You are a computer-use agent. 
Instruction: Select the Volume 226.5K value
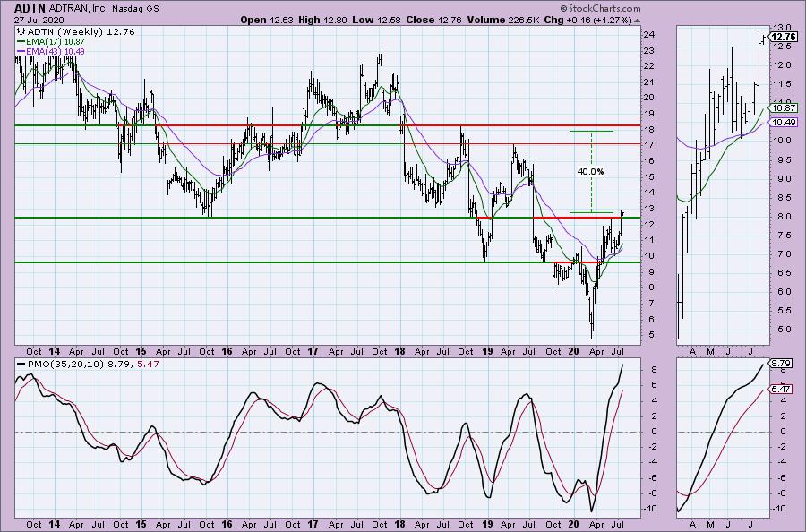[503, 20]
